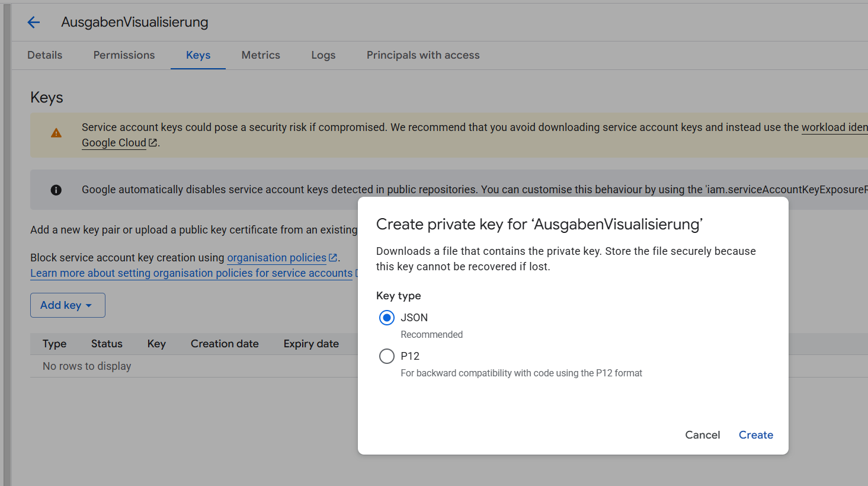Click external link icon beside Google Cloud
Screen dimensions: 868x486
pyautogui.click(x=153, y=143)
